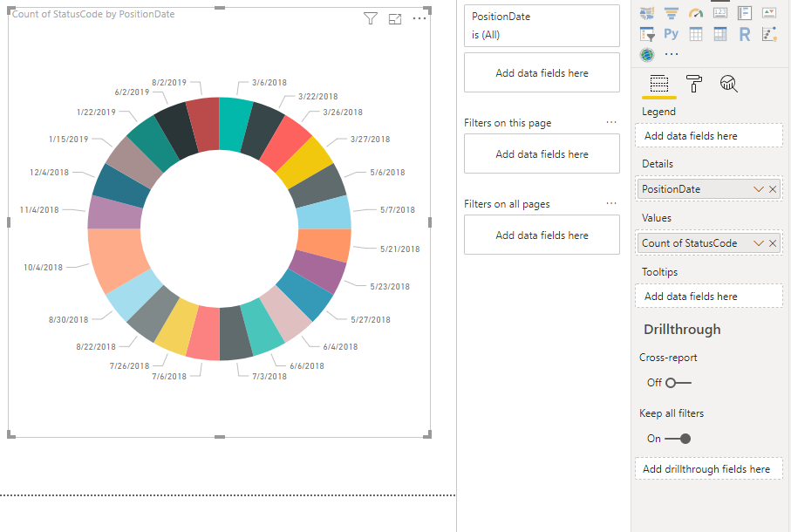Click Add data fields under visual filters
This screenshot has width=791, height=532.
542,72
